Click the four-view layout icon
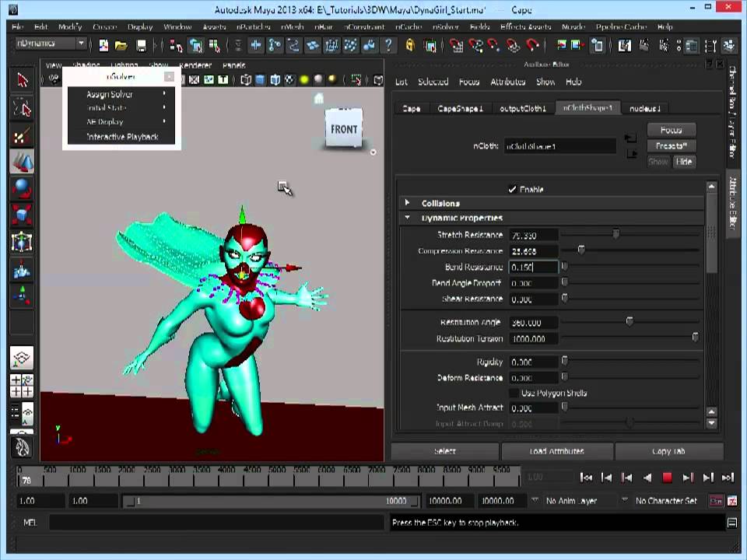The height and width of the screenshot is (560, 747). click(x=22, y=386)
